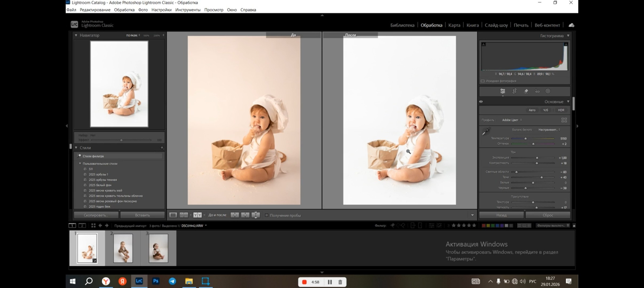
Task: Click the Сброс button
Action: pos(548,215)
